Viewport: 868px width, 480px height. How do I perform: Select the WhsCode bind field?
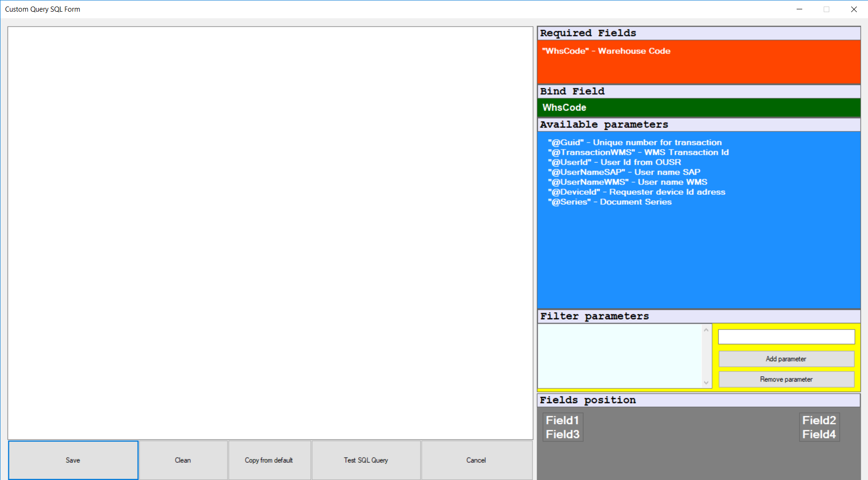pyautogui.click(x=564, y=108)
